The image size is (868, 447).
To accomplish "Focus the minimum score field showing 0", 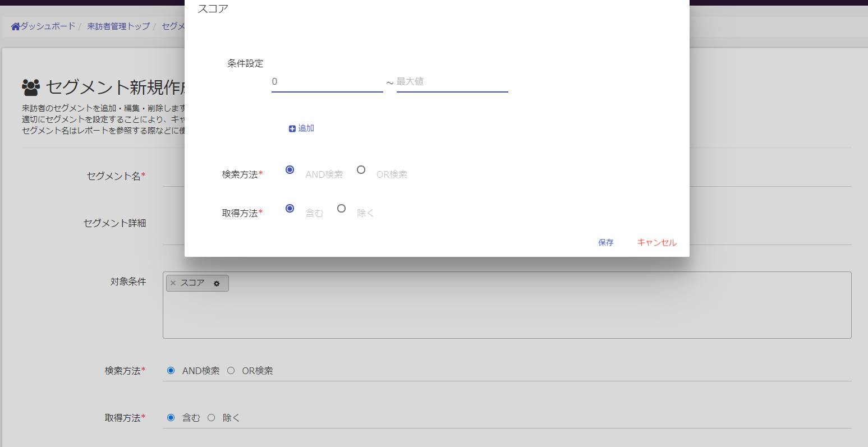I will pyautogui.click(x=327, y=82).
